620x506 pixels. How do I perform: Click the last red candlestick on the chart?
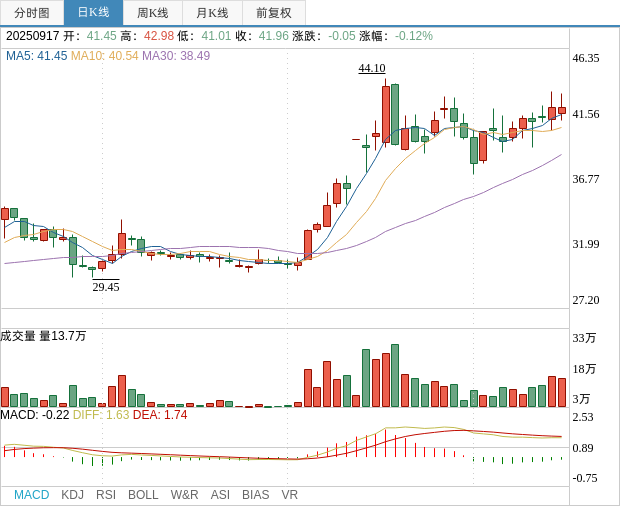click(562, 110)
